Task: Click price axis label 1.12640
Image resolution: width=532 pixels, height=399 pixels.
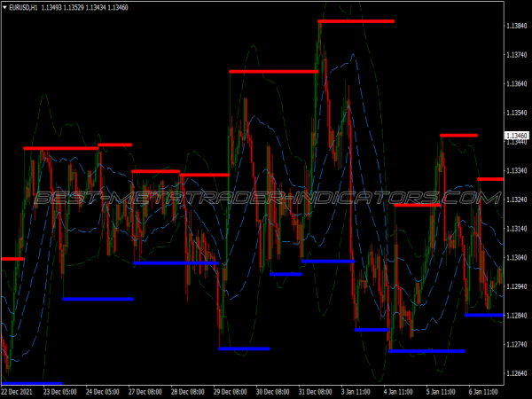Action: point(517,373)
